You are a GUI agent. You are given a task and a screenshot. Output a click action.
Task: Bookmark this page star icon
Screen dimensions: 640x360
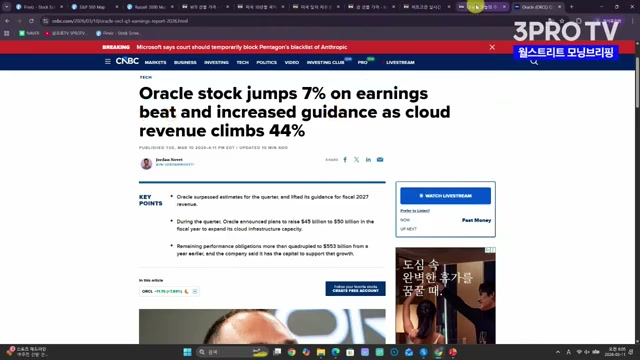click(562, 21)
